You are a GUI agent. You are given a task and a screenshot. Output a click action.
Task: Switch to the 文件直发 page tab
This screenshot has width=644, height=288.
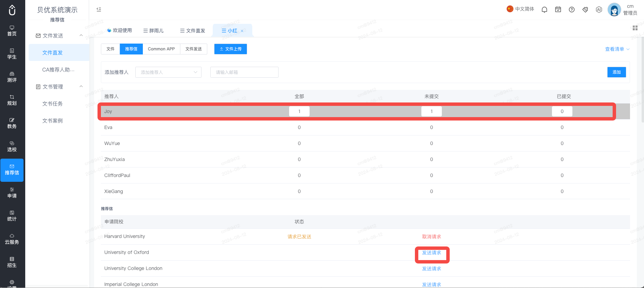click(x=193, y=31)
